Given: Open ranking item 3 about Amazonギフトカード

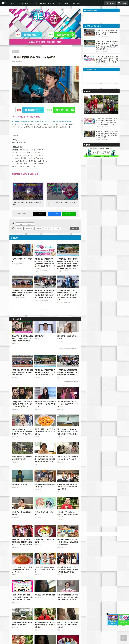Looking at the screenshot, I should pyautogui.click(x=101, y=60).
